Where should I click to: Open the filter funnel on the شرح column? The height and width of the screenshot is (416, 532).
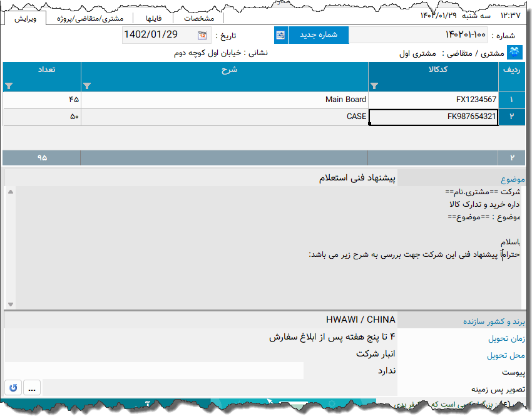coord(88,86)
